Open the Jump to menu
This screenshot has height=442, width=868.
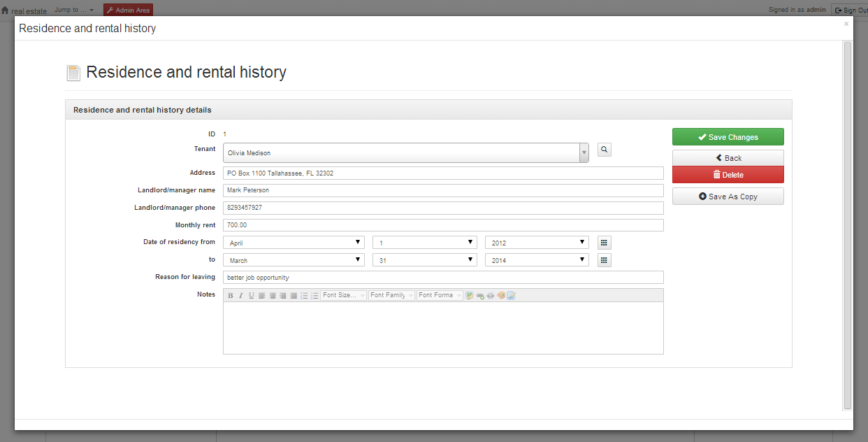73,10
